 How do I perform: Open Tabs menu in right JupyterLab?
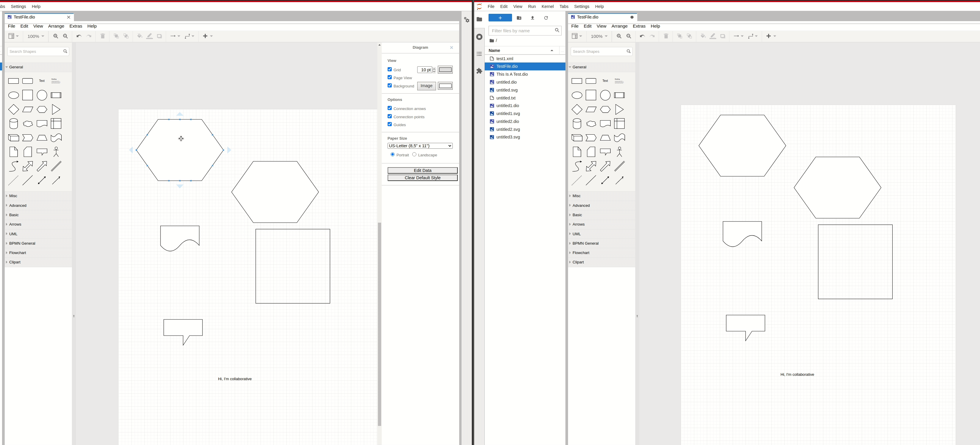point(564,6)
